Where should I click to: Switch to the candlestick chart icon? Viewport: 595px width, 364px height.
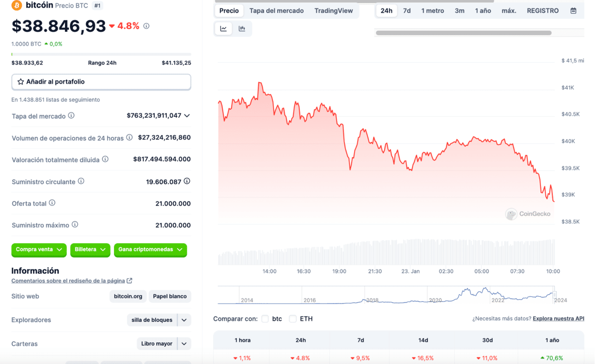[x=242, y=28]
